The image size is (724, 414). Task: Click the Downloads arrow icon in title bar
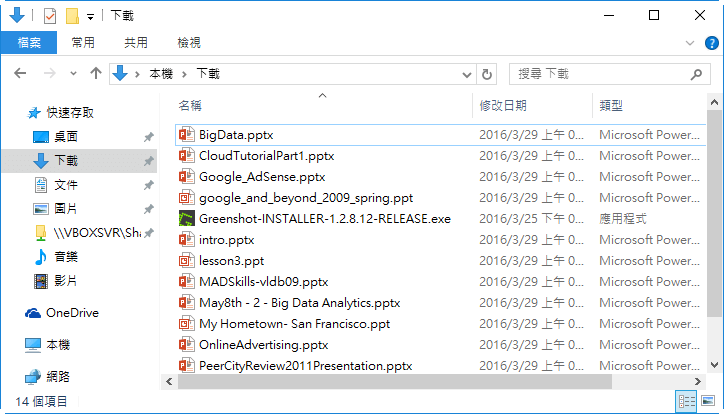tap(17, 15)
